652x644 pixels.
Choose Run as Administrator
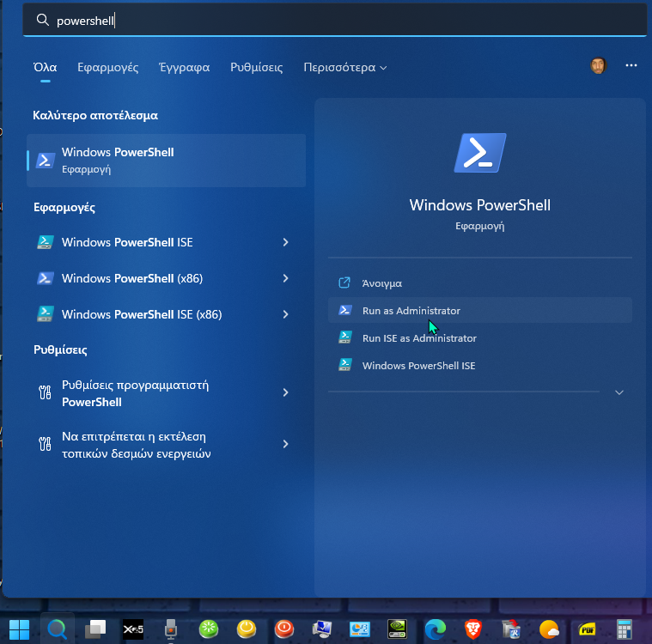click(x=480, y=311)
